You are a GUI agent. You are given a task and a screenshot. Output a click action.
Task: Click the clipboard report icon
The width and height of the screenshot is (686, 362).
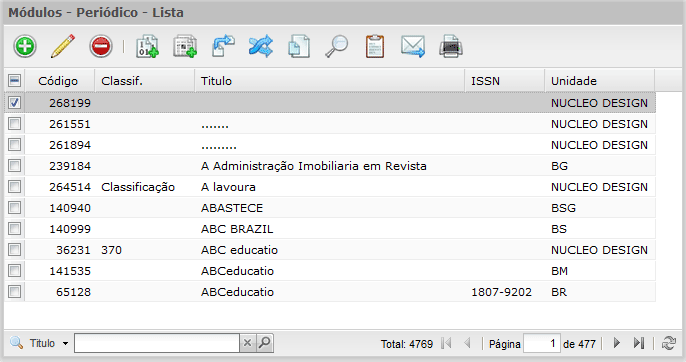coord(375,46)
